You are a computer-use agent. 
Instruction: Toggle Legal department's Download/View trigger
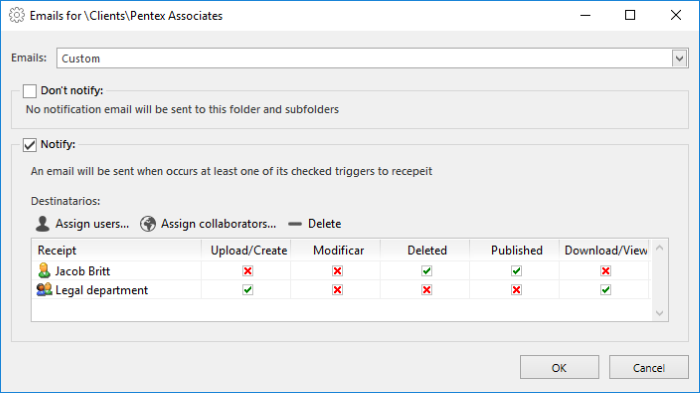click(605, 290)
